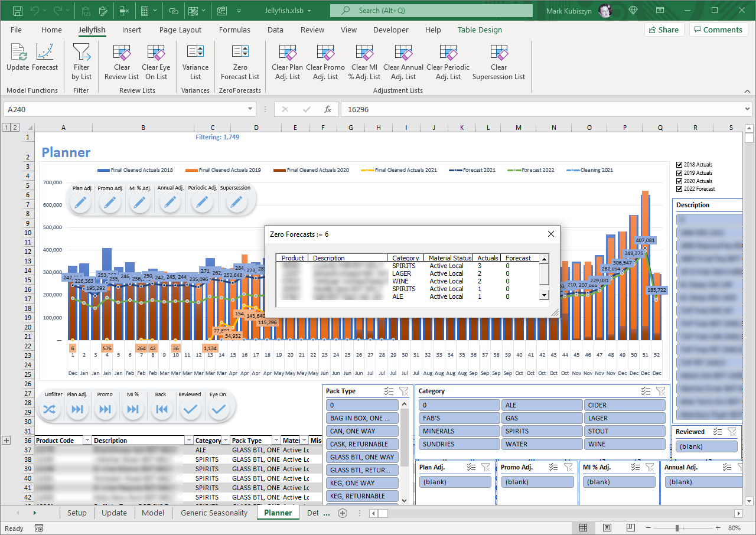This screenshot has width=756, height=535.
Task: Open the Filter by List tool
Action: 82,60
